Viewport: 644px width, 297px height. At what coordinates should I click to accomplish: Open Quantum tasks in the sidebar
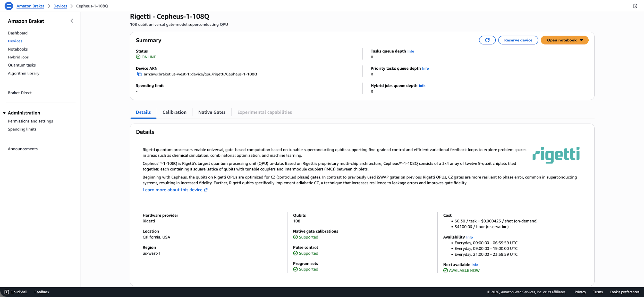[22, 65]
